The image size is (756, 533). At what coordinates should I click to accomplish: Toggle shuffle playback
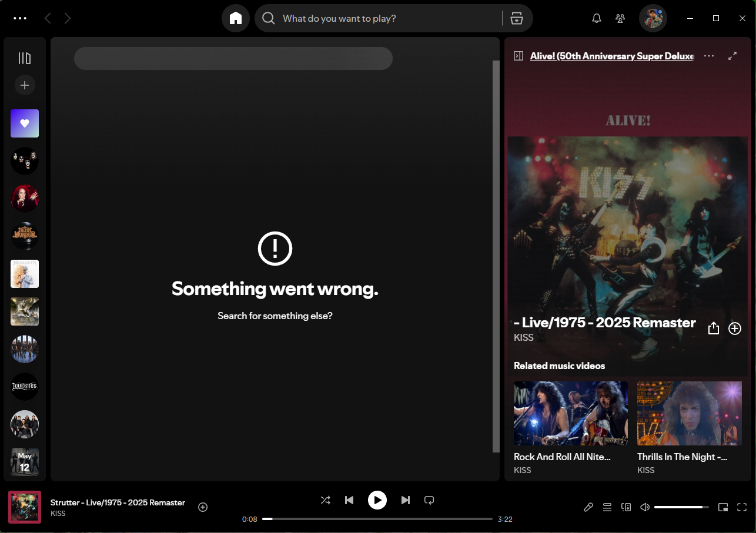326,500
